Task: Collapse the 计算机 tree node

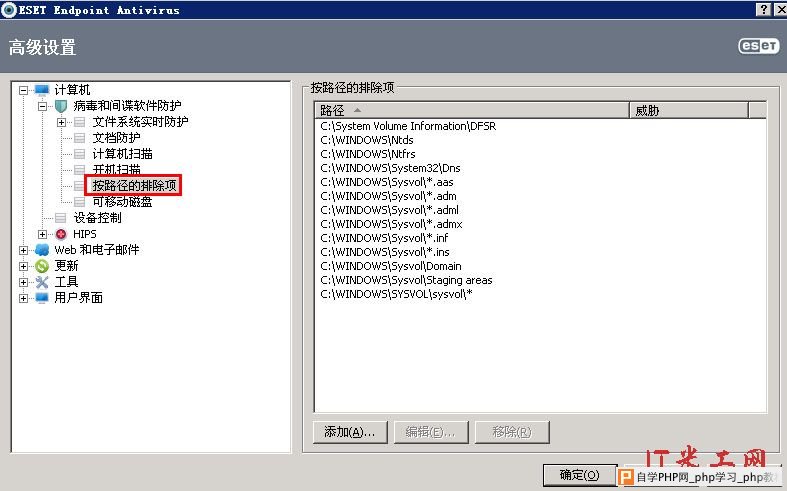Action: [x=24, y=90]
